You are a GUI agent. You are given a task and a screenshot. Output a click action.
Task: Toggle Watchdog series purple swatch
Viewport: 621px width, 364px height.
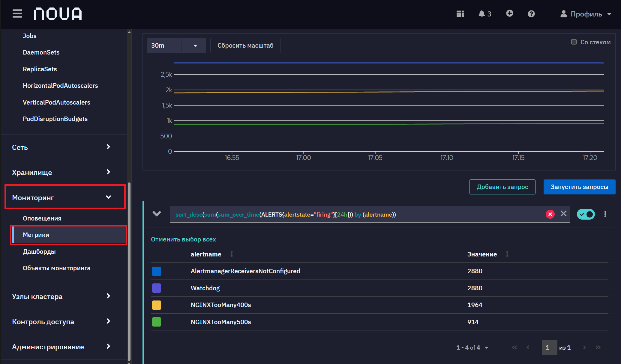click(157, 288)
